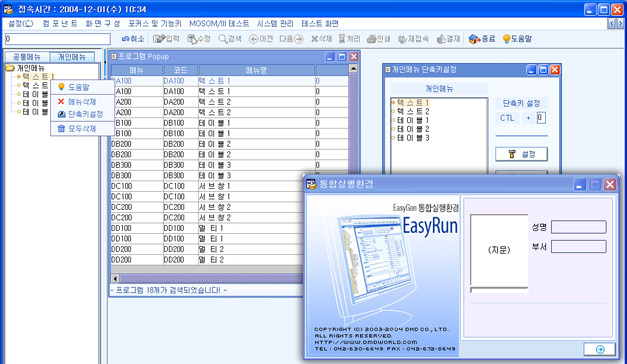Switch to the 개인메뉴 tab
Image resolution: width=627 pixels, height=364 pixels.
click(x=72, y=57)
